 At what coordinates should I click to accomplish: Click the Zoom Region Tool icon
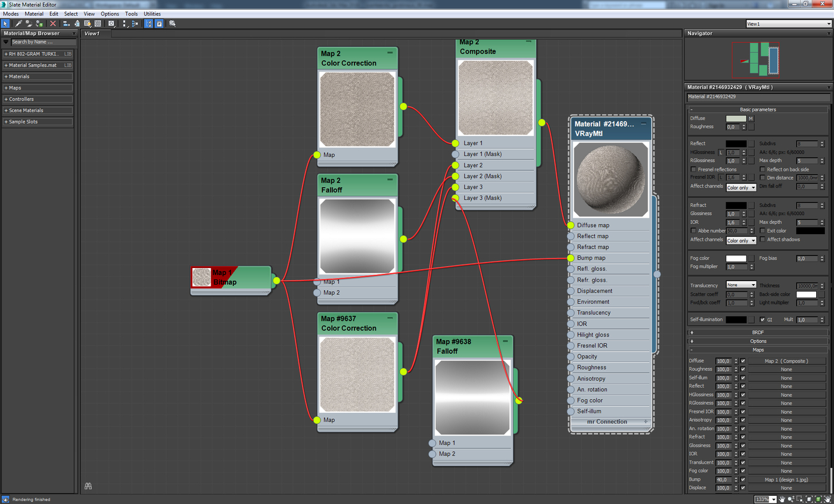[799, 499]
